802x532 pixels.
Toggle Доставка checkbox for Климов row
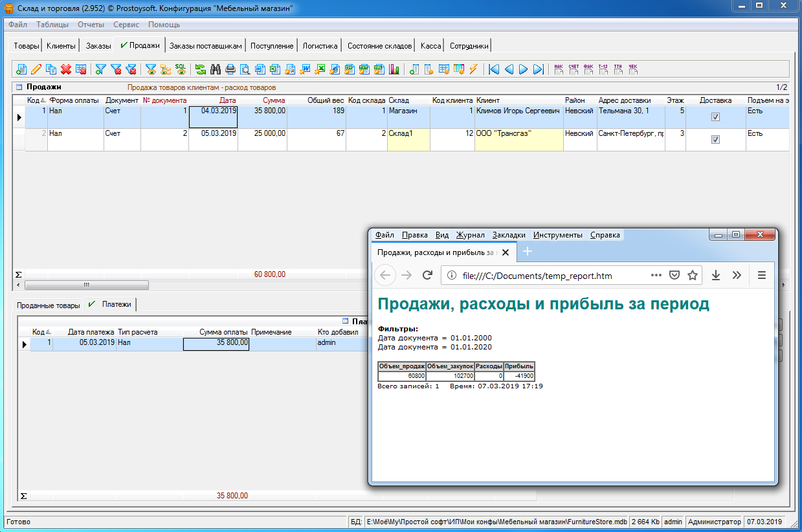(715, 117)
